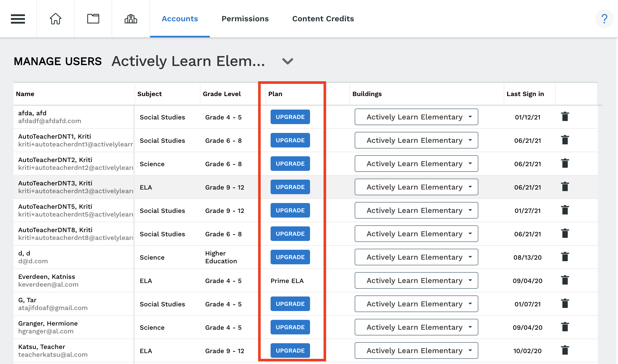Open Buildings dropdown for d, d
This screenshot has height=364, width=618.
[x=417, y=257]
